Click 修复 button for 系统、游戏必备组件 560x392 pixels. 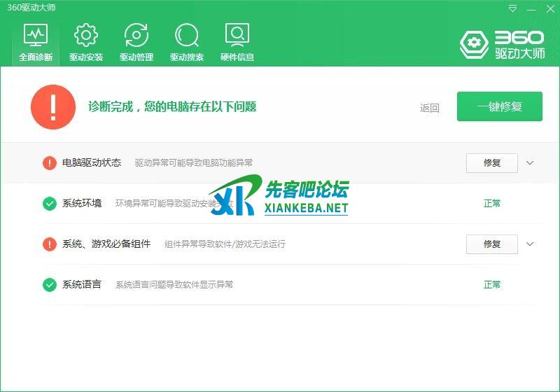pyautogui.click(x=491, y=244)
